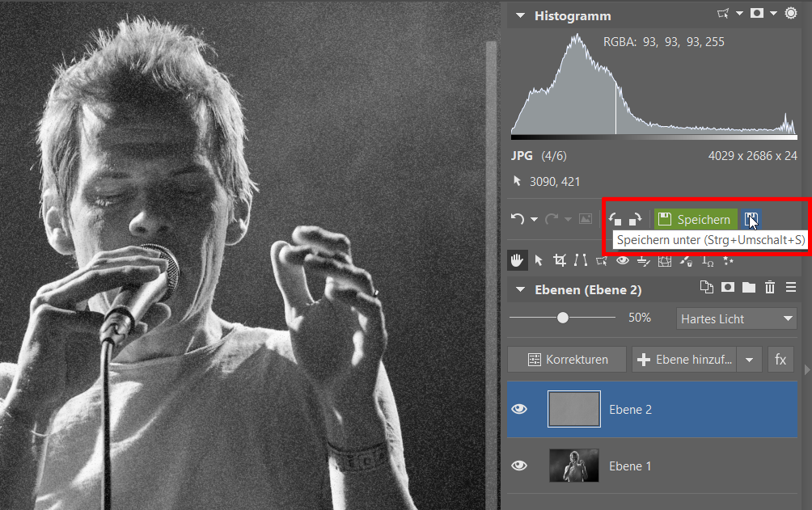The width and height of the screenshot is (812, 510).
Task: Click the layer group folder icon
Action: tap(749, 288)
